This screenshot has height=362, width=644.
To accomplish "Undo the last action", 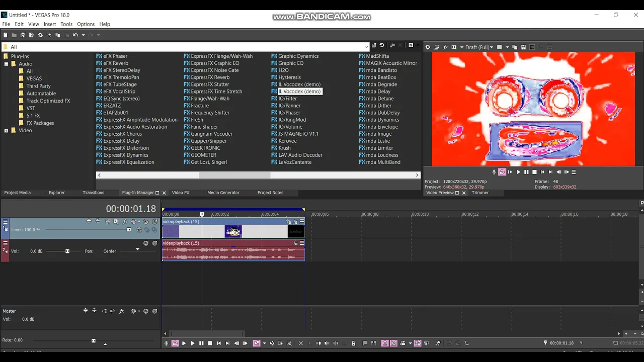I will [x=75, y=35].
